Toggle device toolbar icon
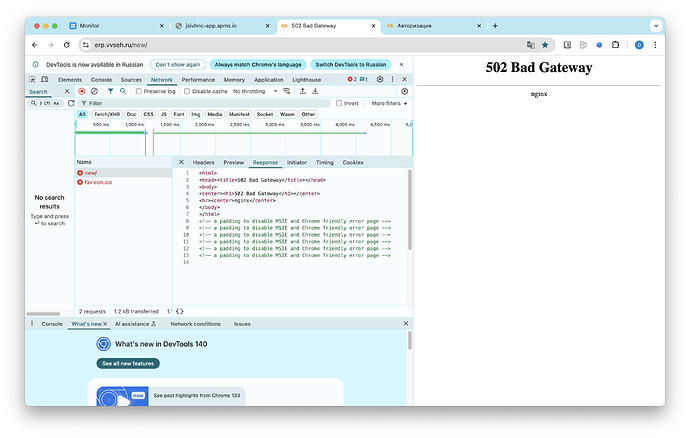This screenshot has height=438, width=690. (x=47, y=79)
